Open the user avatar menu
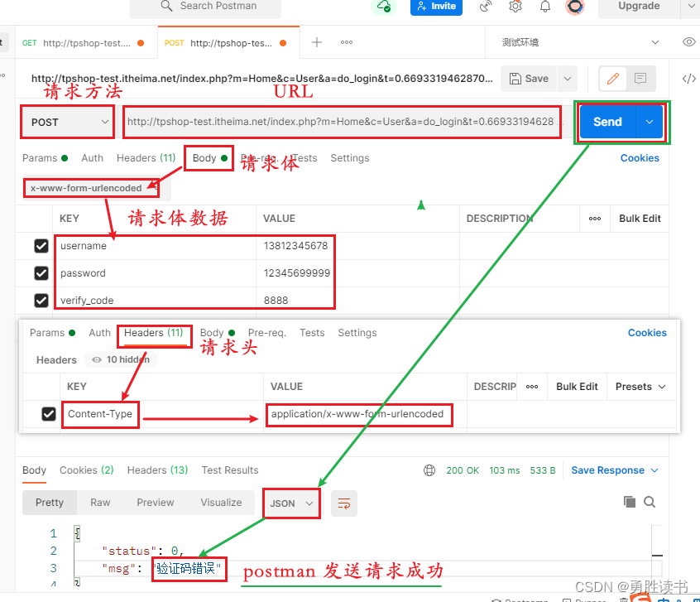Screen dimensions: 700x602 coord(575,6)
